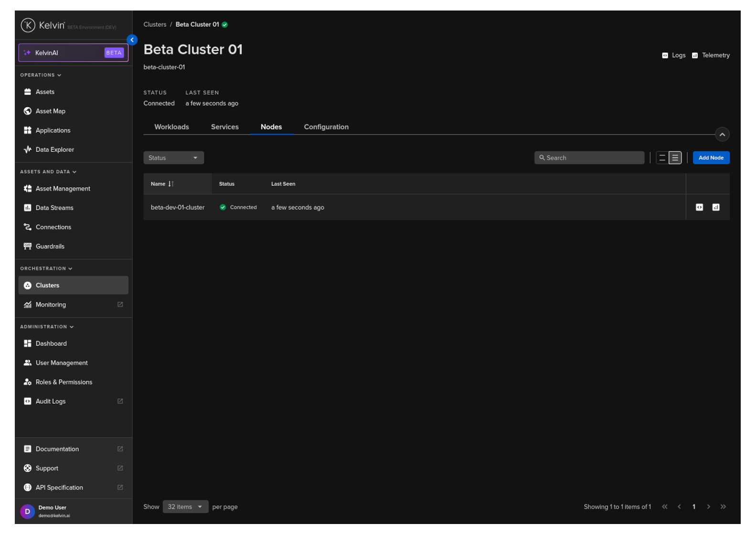The height and width of the screenshot is (535, 756).
Task: Open the Status filter dropdown
Action: point(173,158)
